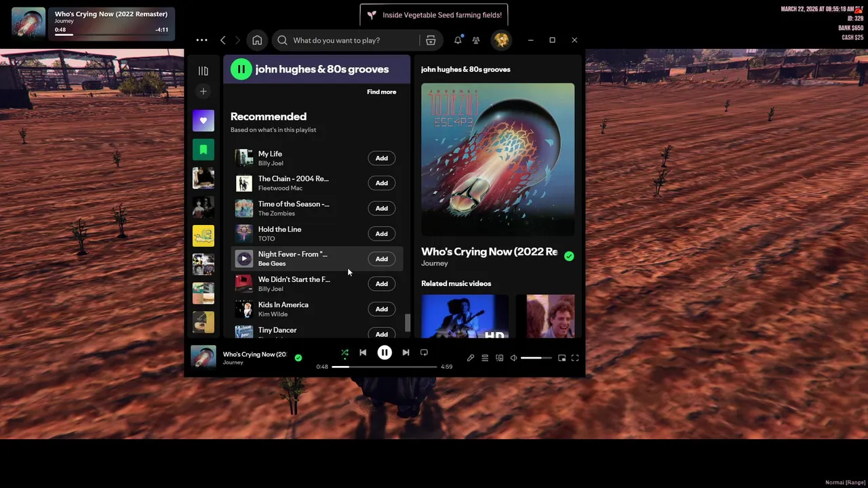Viewport: 868px width, 488px height.
Task: Select the Kids In America song title
Action: pyautogui.click(x=283, y=304)
